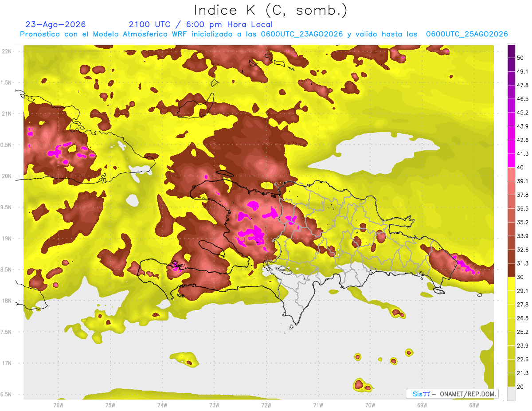Click the '70W' longitude label
532x411 pixels.
pyautogui.click(x=370, y=405)
